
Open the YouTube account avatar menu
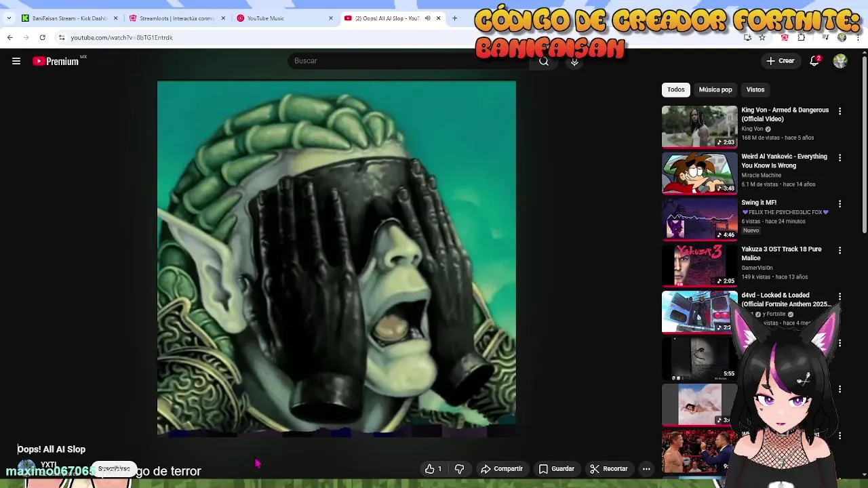click(840, 61)
